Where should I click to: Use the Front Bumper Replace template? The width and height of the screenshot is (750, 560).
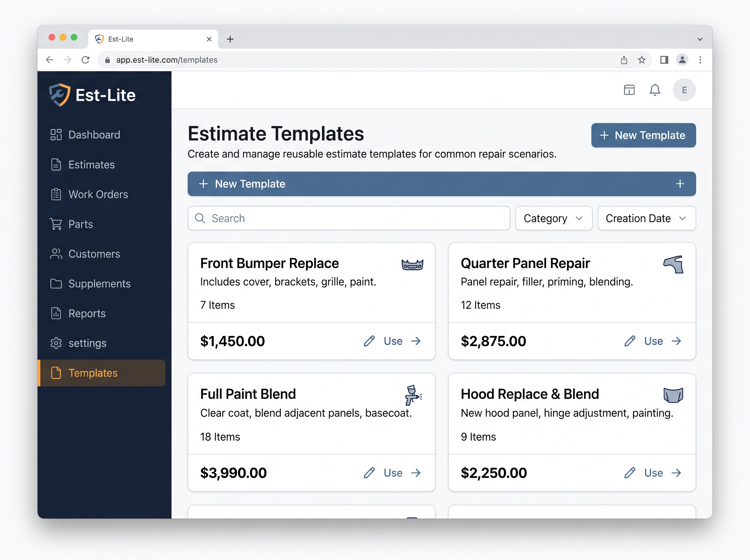[x=402, y=341]
